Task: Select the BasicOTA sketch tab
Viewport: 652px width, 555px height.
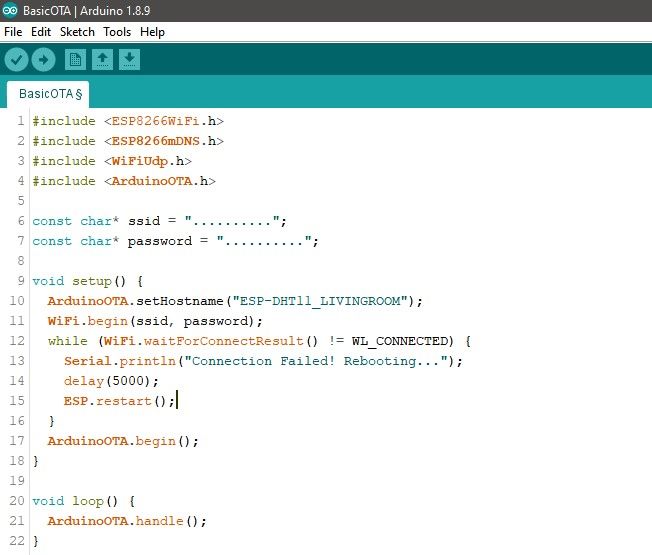Action: tap(48, 94)
